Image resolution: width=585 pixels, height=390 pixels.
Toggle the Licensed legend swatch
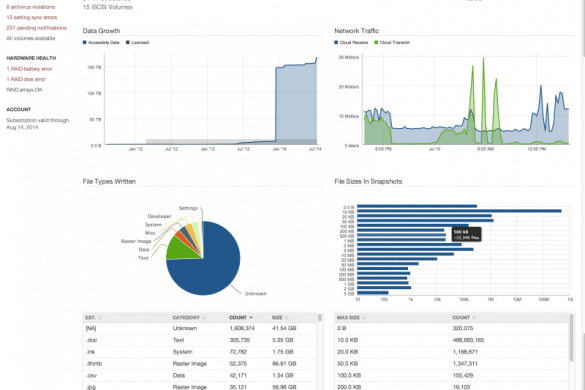[128, 43]
